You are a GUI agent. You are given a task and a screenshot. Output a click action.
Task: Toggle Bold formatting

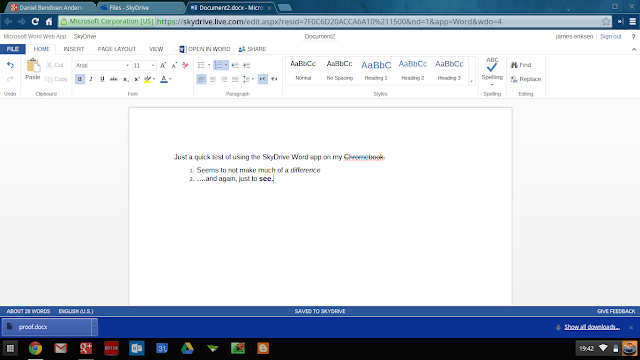[x=80, y=79]
